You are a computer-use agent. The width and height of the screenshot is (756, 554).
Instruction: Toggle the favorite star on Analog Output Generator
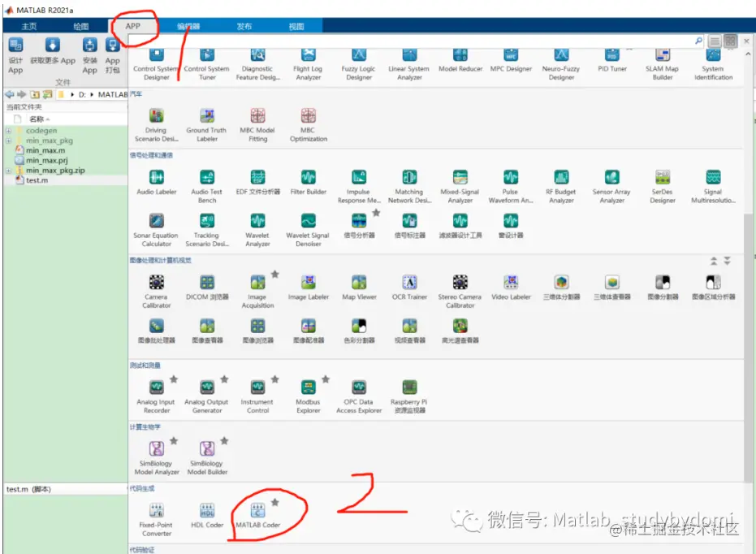224,379
